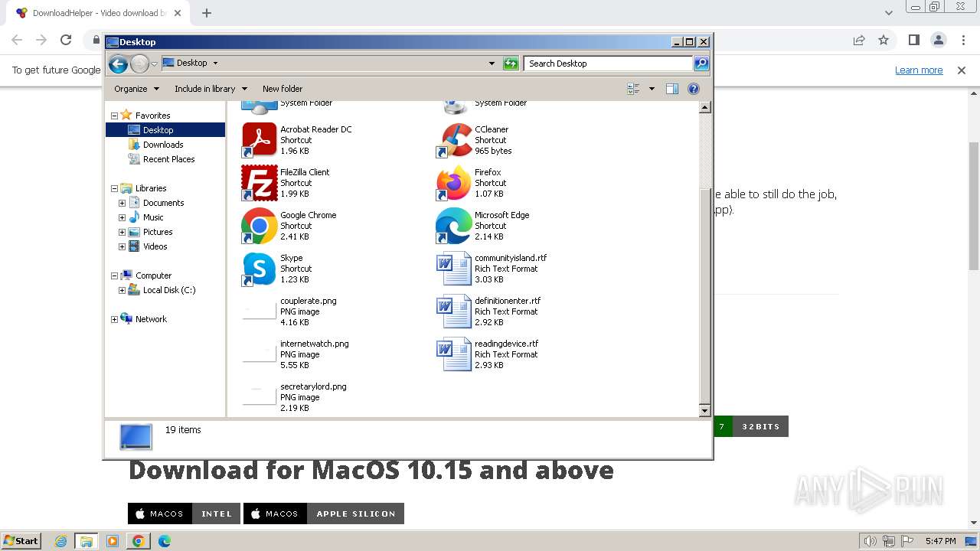
Task: Open Internet Explorer from taskbar
Action: pyautogui.click(x=60, y=541)
